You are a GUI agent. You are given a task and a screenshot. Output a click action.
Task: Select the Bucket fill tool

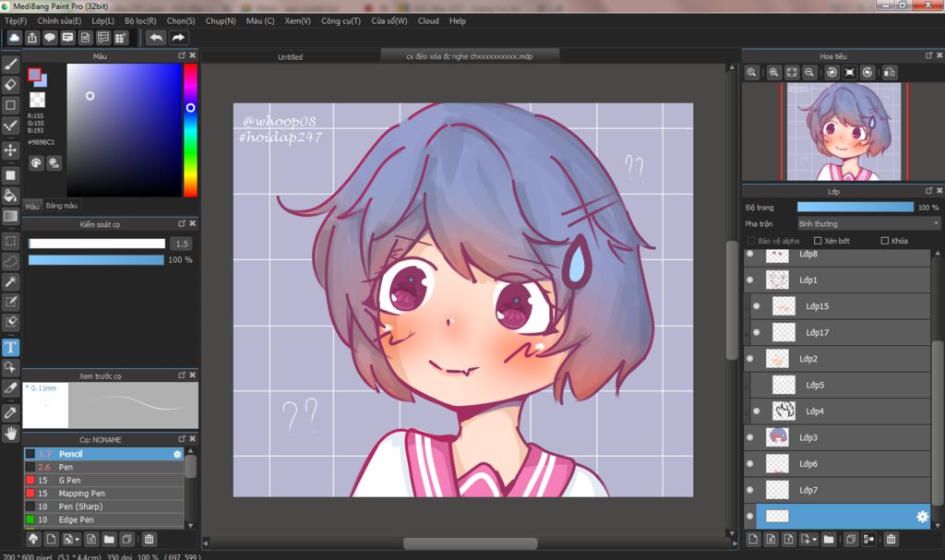click(x=10, y=196)
